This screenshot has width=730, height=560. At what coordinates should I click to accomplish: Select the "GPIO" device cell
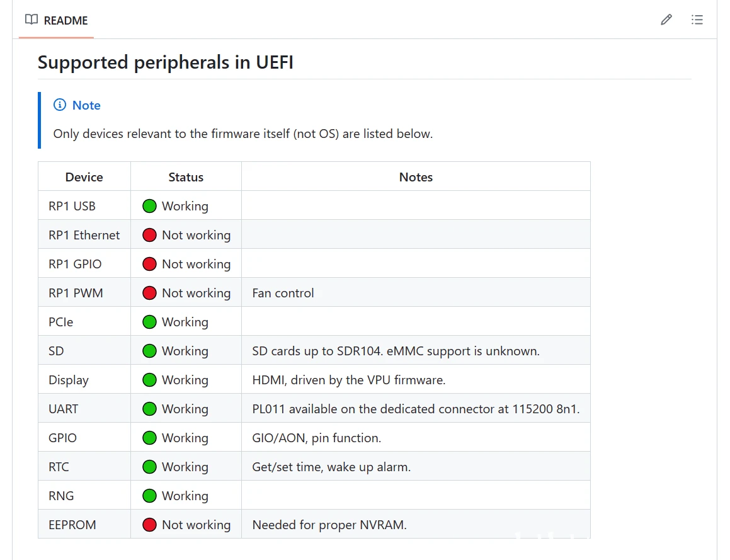84,438
